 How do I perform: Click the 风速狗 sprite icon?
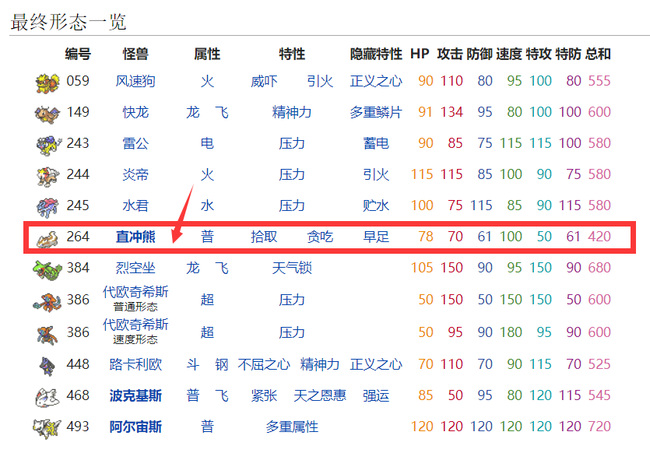coord(47,83)
